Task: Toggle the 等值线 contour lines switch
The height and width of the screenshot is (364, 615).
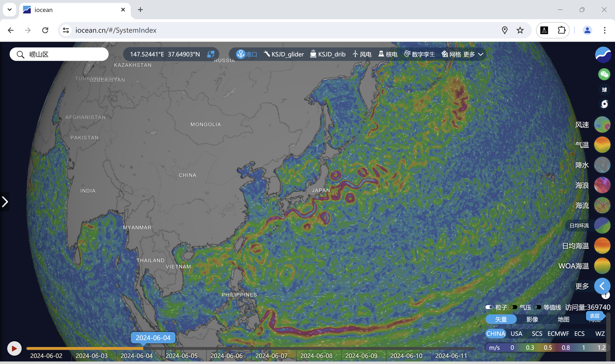Action: [537, 307]
